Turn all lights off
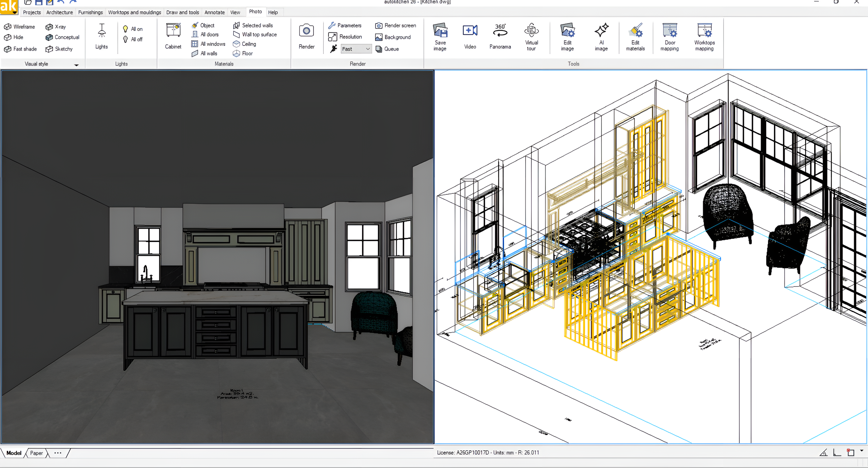 [x=133, y=40]
